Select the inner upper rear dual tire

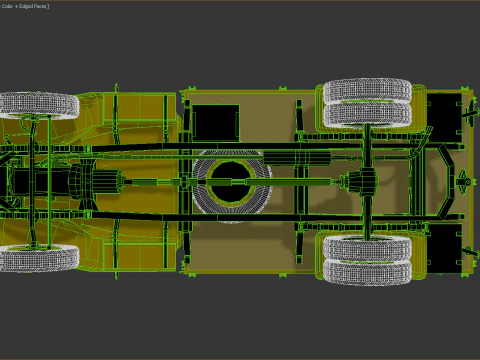click(x=368, y=113)
